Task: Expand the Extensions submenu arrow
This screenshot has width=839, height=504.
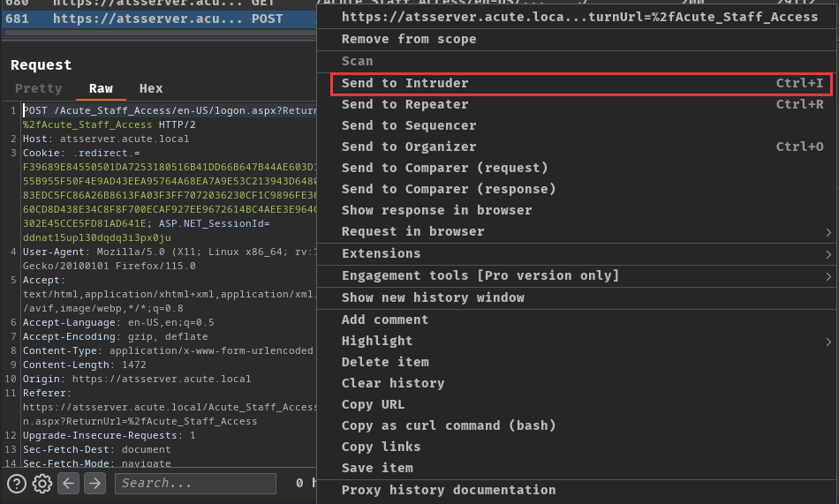Action: tap(828, 255)
